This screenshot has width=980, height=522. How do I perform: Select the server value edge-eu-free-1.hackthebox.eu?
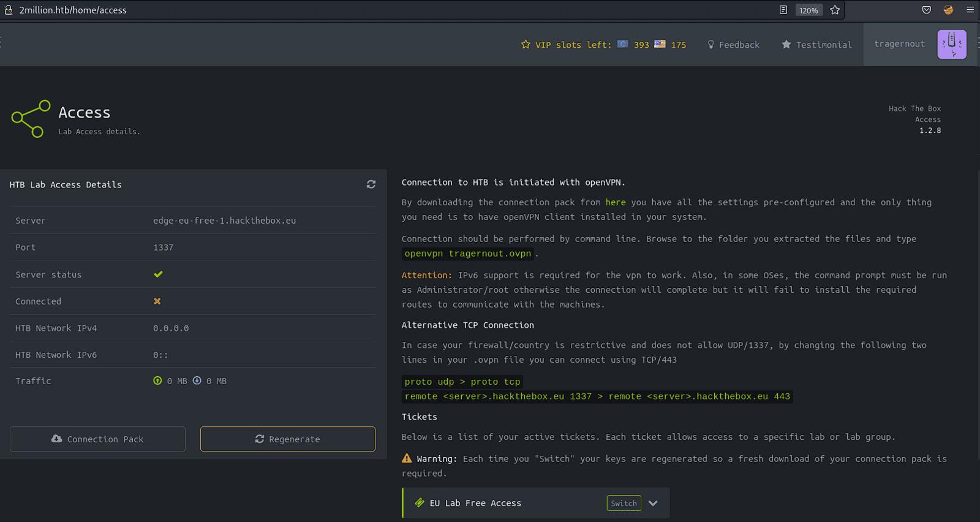224,221
